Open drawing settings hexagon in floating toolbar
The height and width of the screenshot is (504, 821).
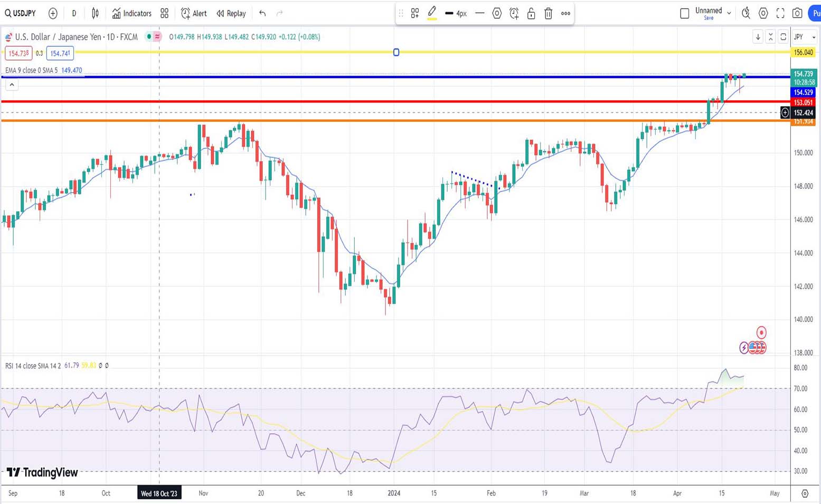click(x=497, y=13)
